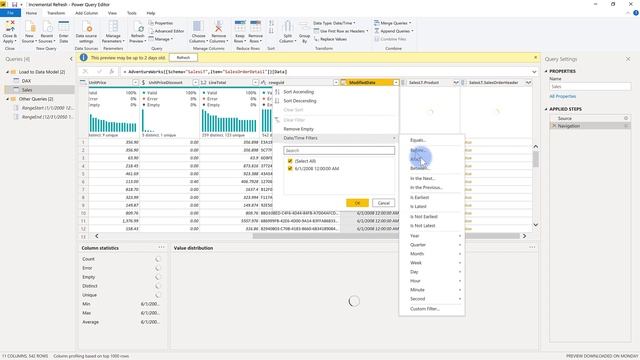The image size is (640, 360).
Task: Open LineTotal column filter dropdown
Action: (255, 83)
